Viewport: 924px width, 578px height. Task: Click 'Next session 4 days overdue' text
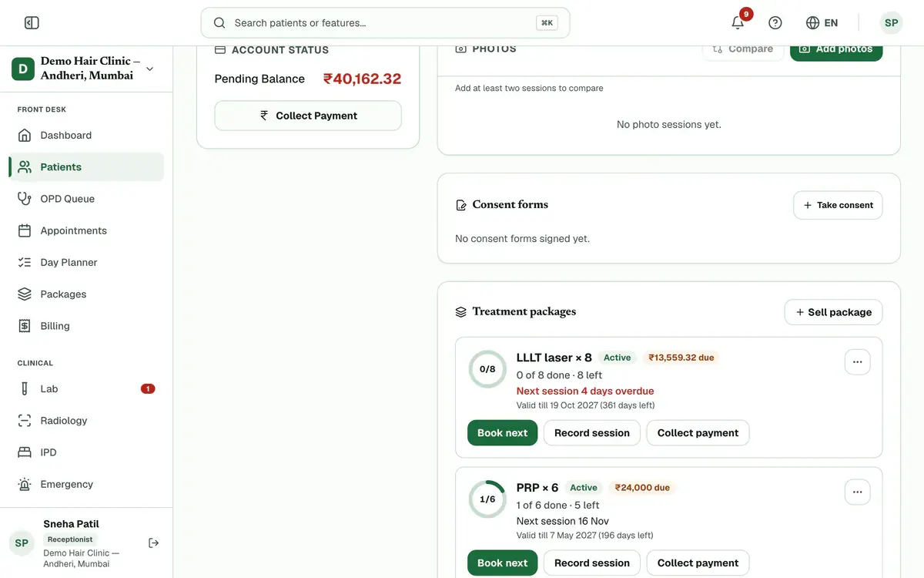pyautogui.click(x=585, y=391)
